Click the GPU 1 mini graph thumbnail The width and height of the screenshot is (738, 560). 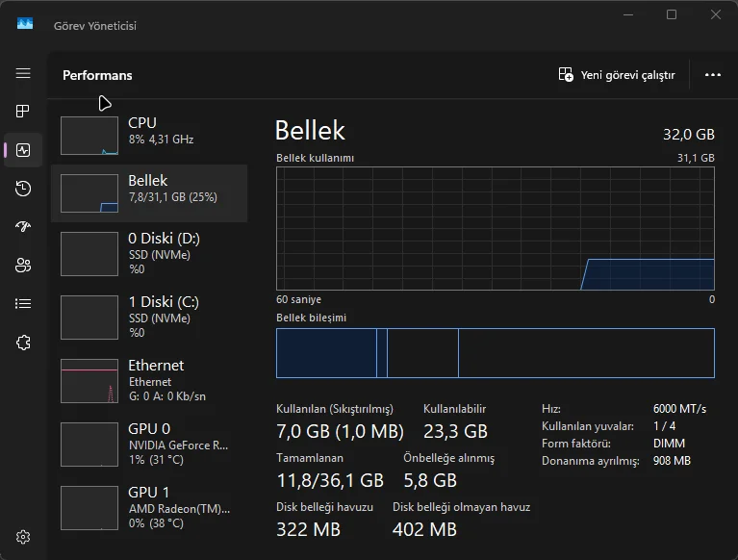tap(89, 508)
